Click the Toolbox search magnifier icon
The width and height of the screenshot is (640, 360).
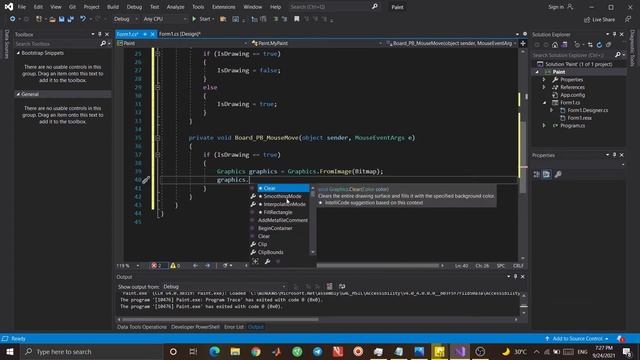103,44
